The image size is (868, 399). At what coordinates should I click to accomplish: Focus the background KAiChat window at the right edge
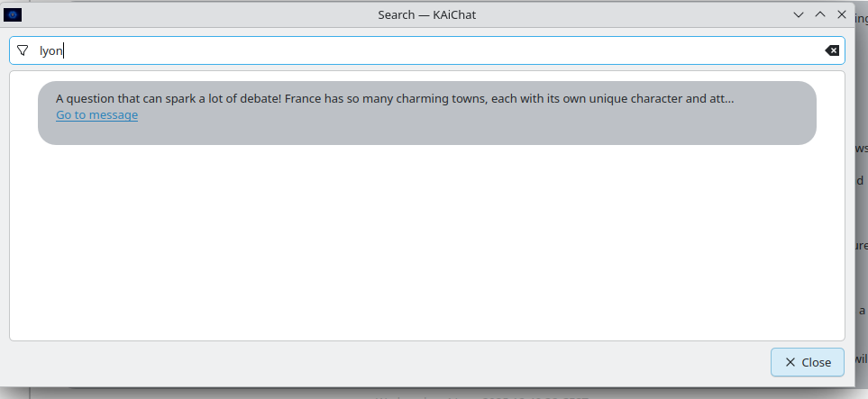pyautogui.click(x=860, y=222)
